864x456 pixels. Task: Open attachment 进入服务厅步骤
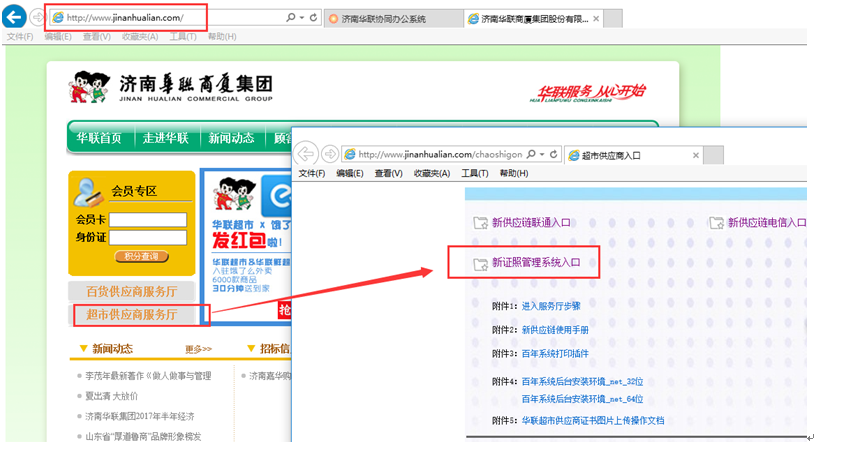coord(551,306)
